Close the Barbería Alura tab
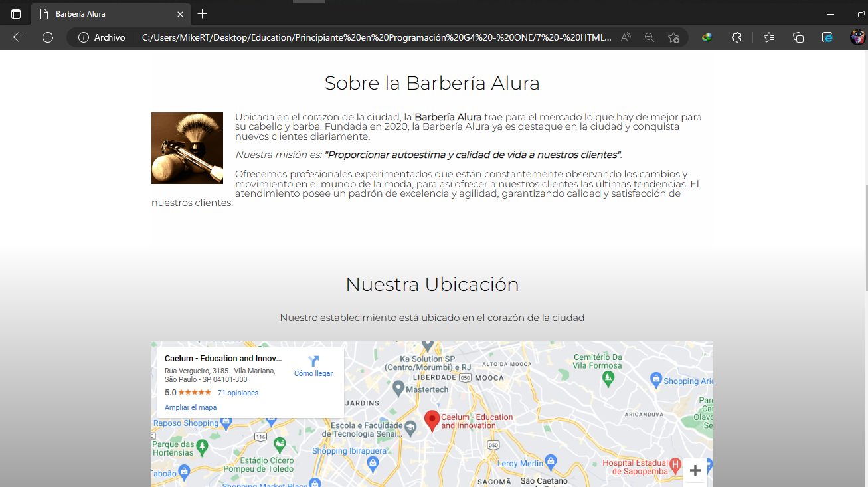This screenshot has height=487, width=868. [x=180, y=14]
